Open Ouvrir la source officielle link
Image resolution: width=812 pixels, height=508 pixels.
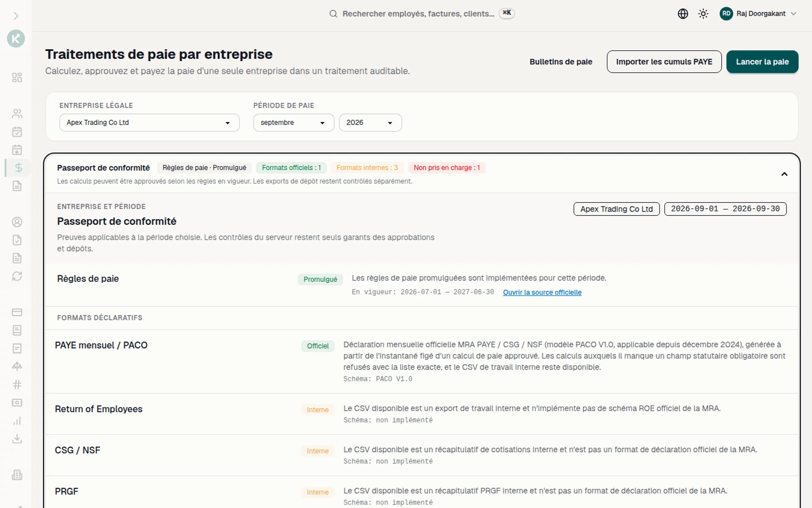point(542,292)
